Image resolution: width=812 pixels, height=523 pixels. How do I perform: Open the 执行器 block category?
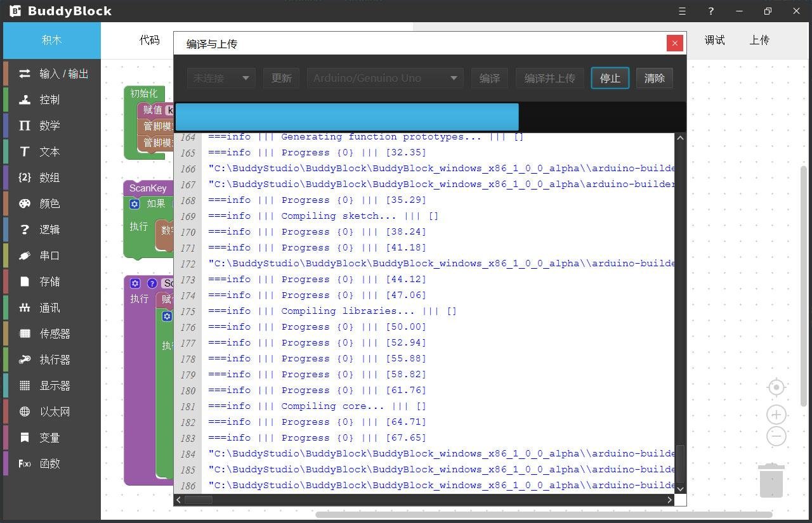[x=52, y=359]
